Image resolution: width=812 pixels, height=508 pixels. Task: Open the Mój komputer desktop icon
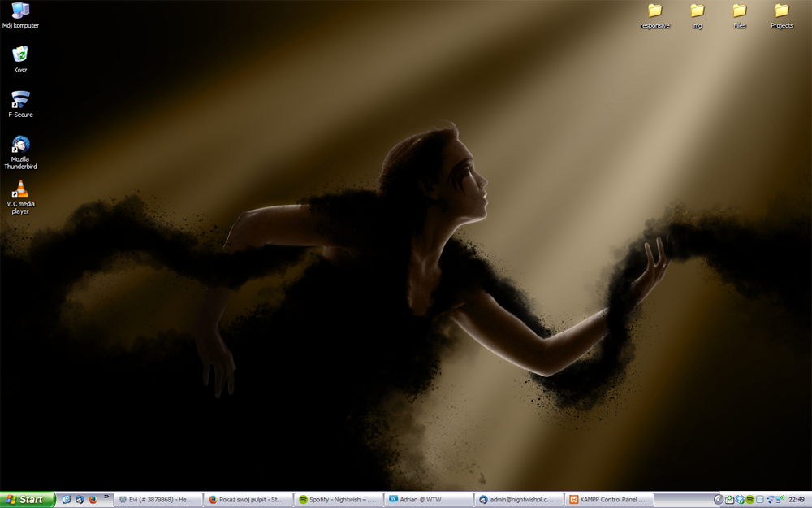pos(20,15)
